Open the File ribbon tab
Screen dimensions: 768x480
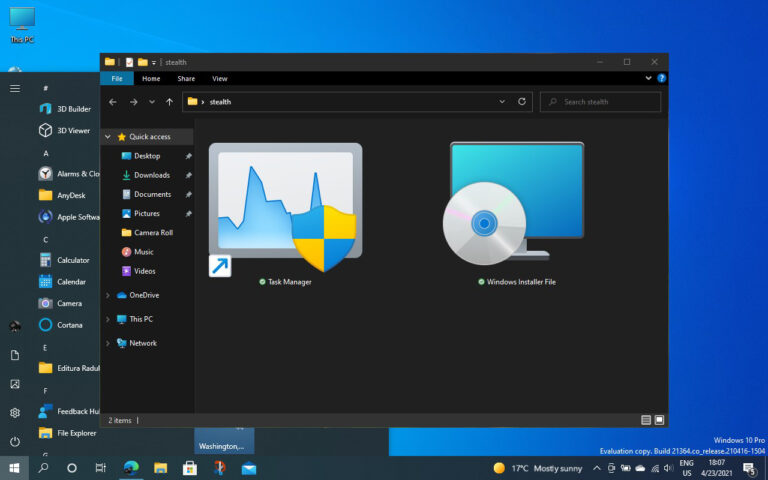pyautogui.click(x=117, y=78)
